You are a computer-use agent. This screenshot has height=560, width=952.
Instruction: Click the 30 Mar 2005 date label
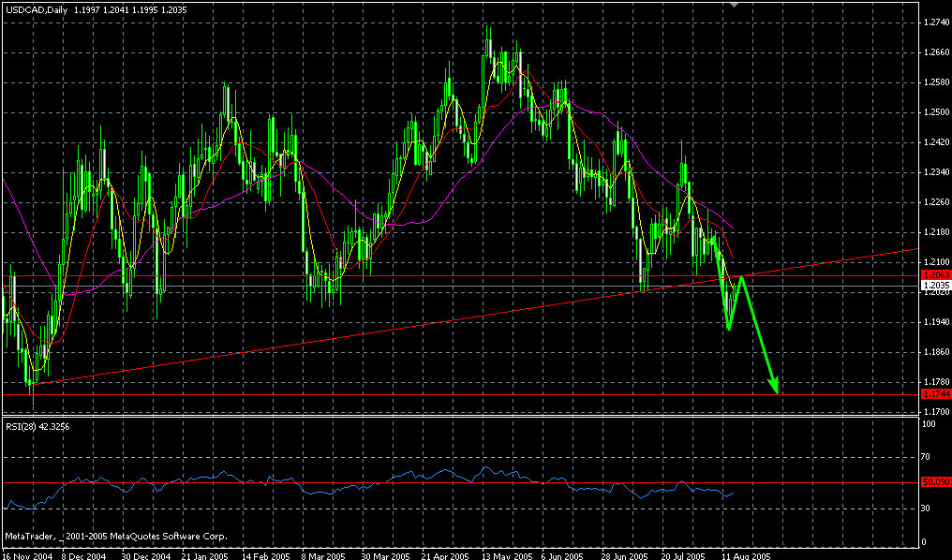385,555
